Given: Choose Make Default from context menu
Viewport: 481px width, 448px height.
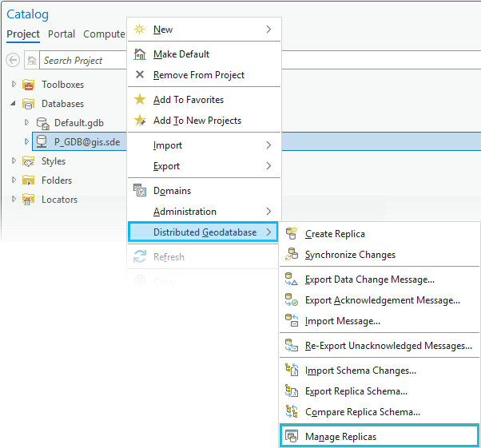Looking at the screenshot, I should (205, 54).
